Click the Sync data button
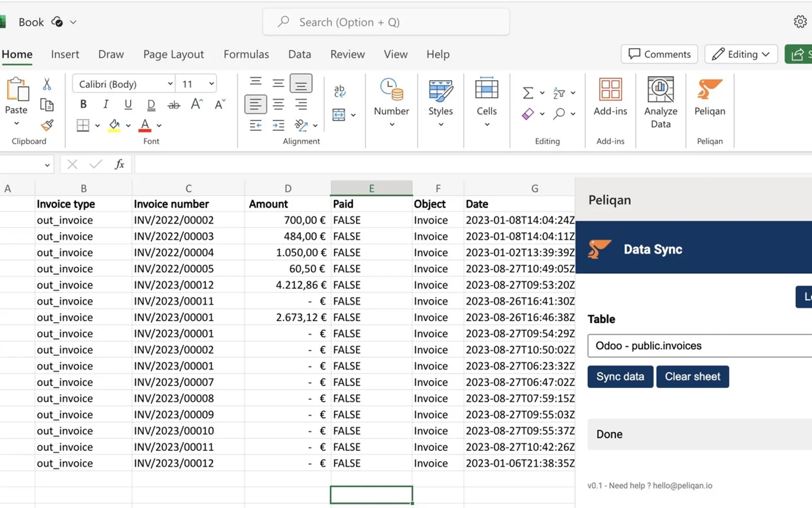Viewport: 812px width, 508px height. pyautogui.click(x=620, y=377)
